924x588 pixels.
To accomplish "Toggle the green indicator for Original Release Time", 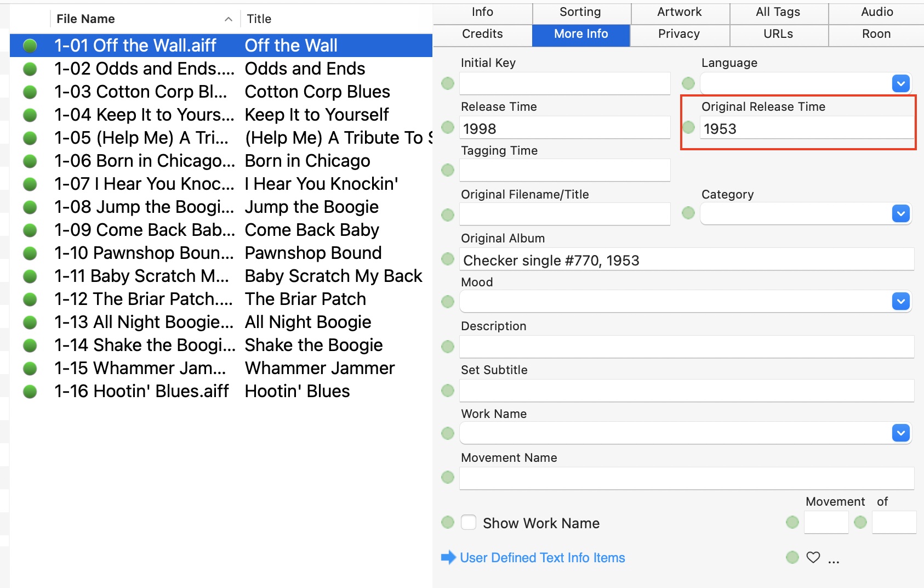I will 688,127.
